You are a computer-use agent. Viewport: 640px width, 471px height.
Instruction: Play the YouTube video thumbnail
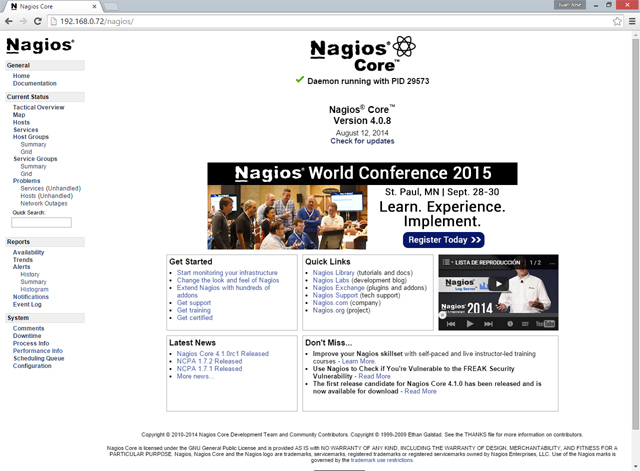[x=498, y=284]
